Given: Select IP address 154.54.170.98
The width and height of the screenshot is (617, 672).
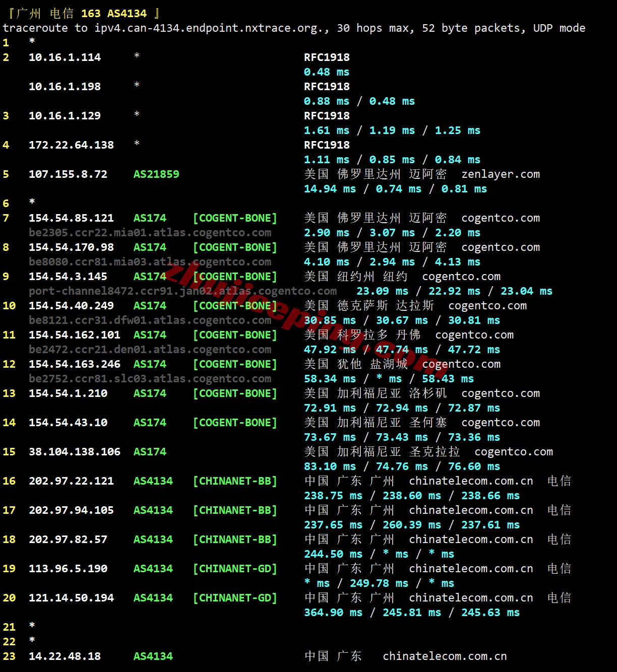Looking at the screenshot, I should coord(71,247).
